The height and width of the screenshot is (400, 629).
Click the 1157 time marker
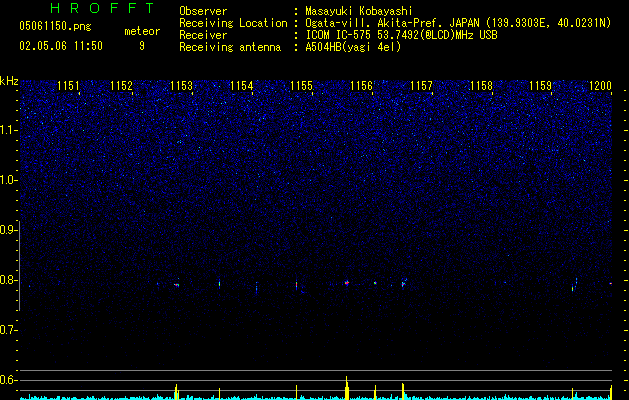pos(421,86)
